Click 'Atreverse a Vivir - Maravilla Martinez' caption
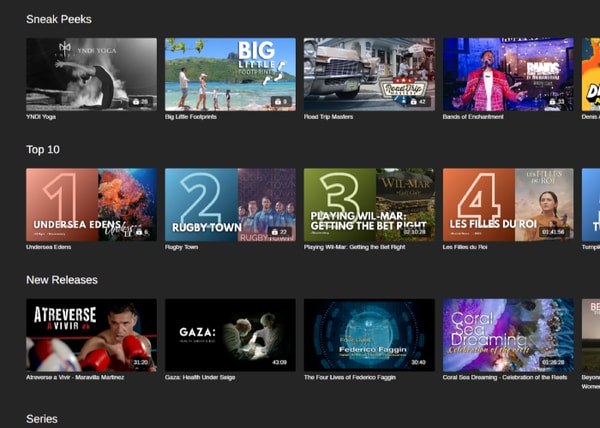Image resolution: width=600 pixels, height=428 pixels. 75,378
